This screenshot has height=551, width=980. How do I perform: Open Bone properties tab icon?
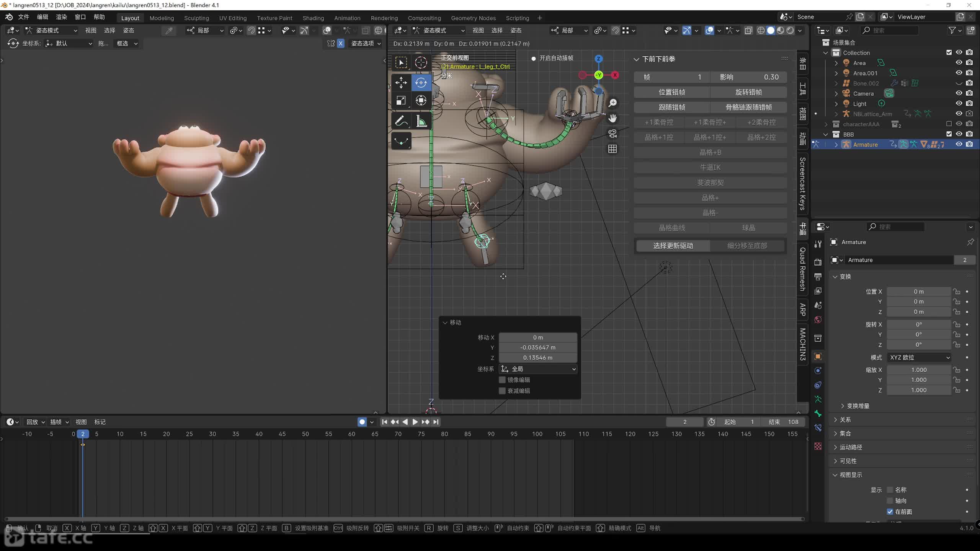818,414
